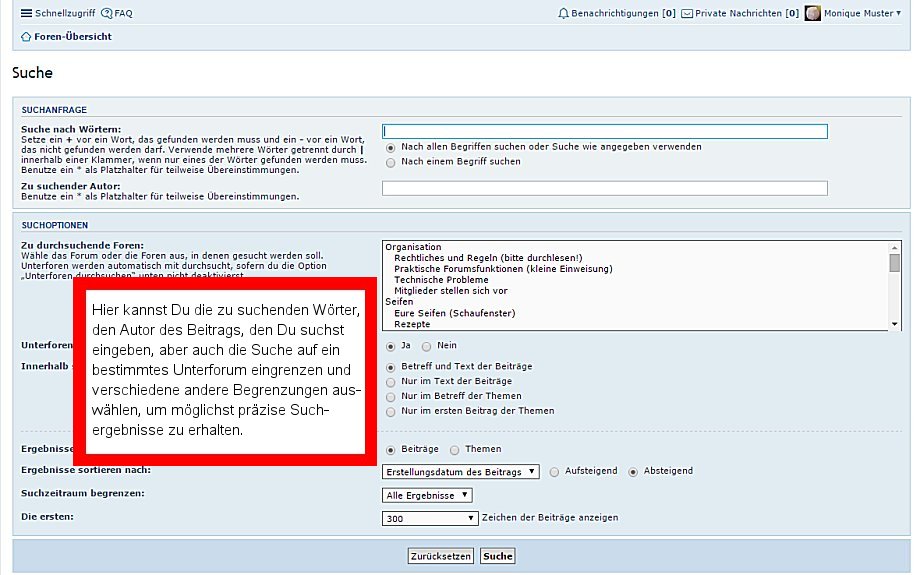The height and width of the screenshot is (575, 920).
Task: Open the Schnellzugriff hamburger menu icon
Action: [x=26, y=14]
